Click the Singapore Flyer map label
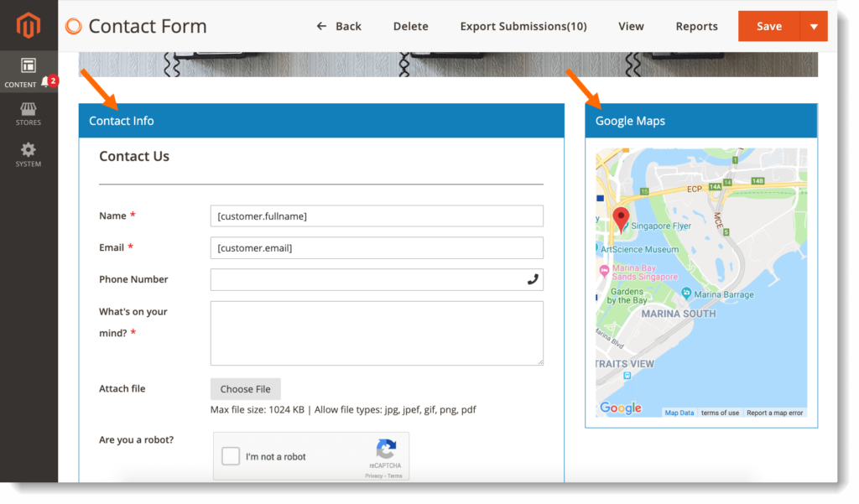This screenshot has height=504, width=859. 661,226
